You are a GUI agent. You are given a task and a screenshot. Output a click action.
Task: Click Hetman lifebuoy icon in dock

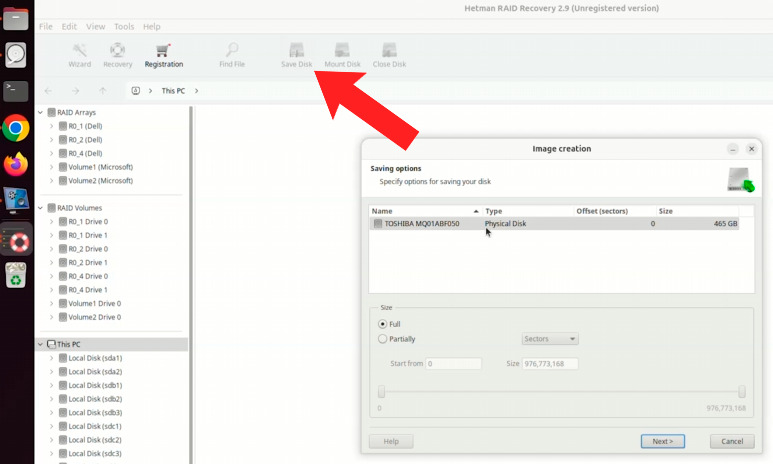tap(17, 242)
